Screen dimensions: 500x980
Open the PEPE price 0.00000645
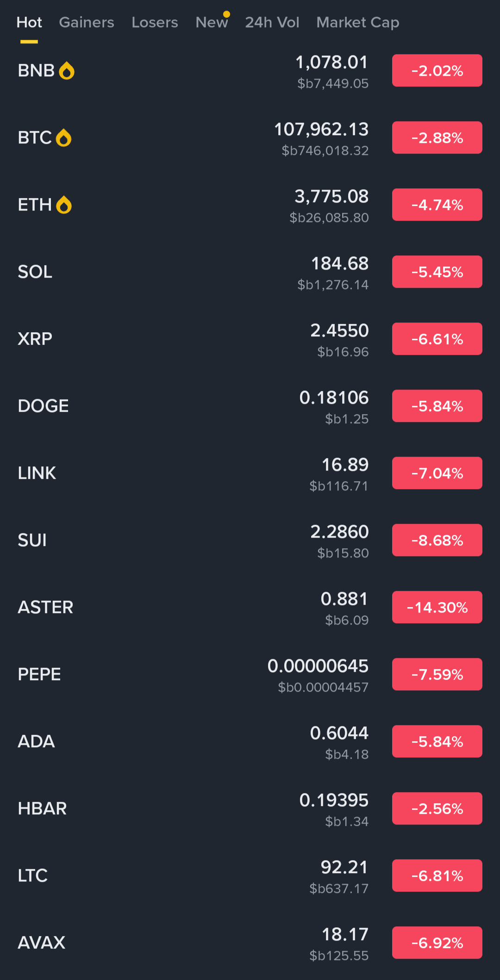tap(318, 666)
